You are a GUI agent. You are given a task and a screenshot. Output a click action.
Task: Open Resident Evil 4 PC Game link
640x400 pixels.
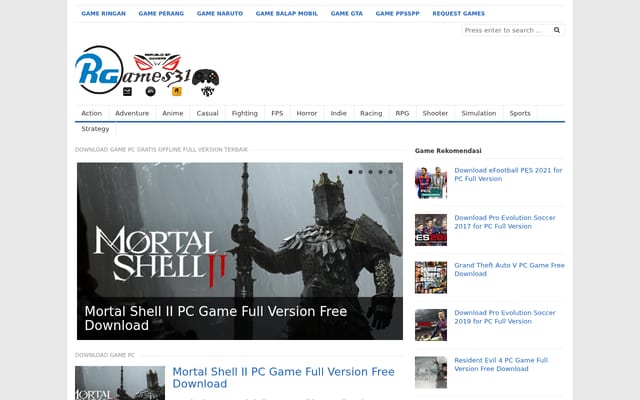(x=501, y=364)
